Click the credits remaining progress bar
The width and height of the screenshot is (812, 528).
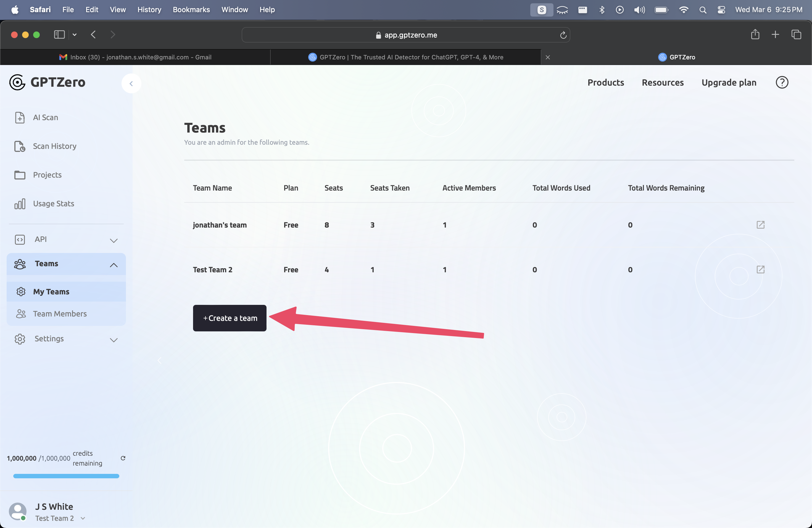coord(66,476)
